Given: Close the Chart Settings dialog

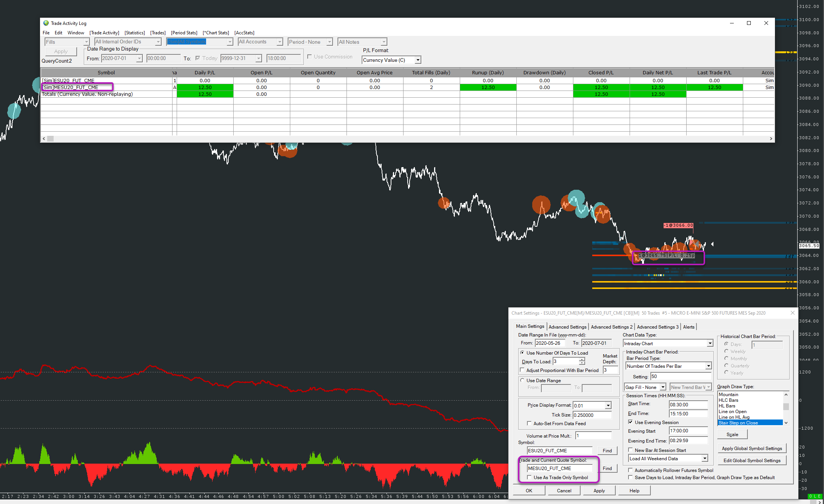Looking at the screenshot, I should click(x=793, y=313).
